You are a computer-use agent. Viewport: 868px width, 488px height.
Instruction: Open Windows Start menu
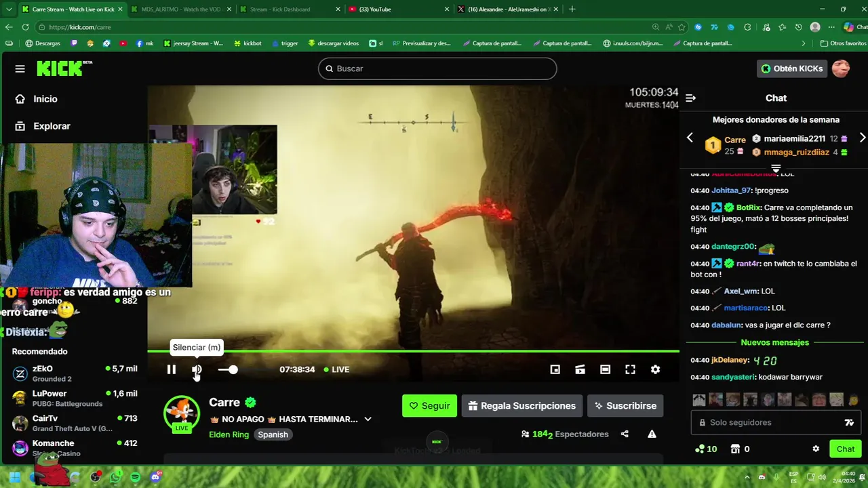(x=14, y=477)
